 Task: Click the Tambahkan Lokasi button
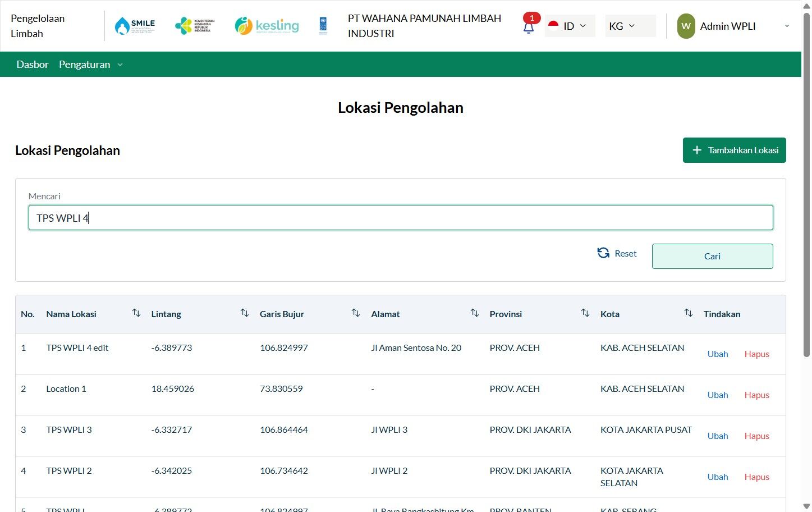[734, 150]
